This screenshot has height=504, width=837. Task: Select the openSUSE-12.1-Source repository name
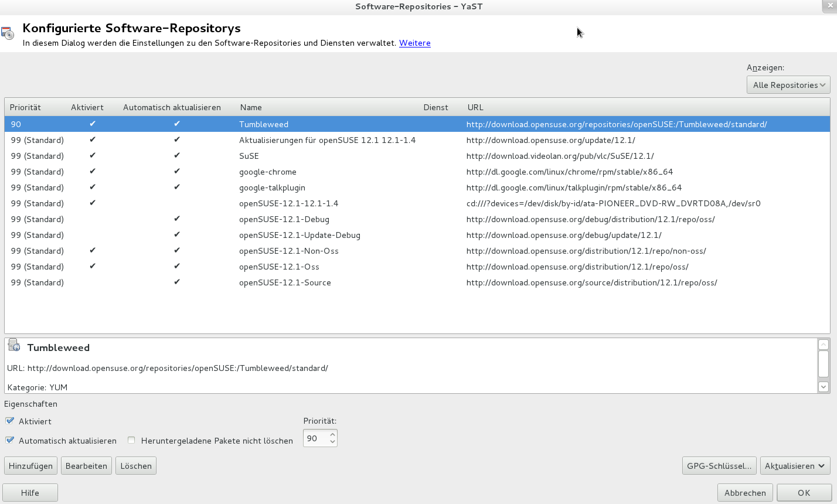(285, 282)
